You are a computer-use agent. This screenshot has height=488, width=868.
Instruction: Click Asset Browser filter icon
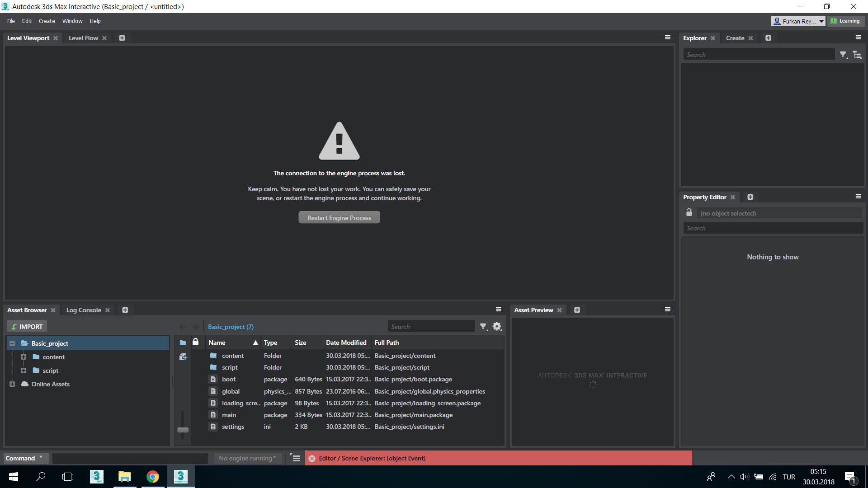click(x=484, y=327)
